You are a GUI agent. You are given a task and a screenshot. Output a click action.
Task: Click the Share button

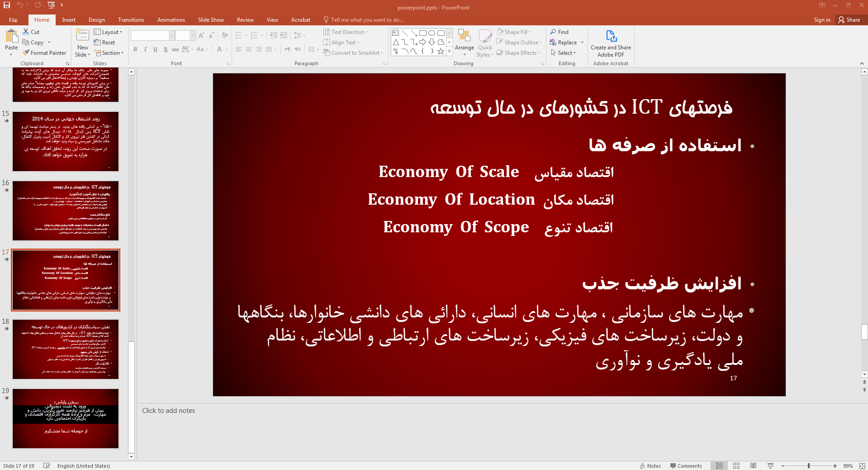[x=849, y=20]
